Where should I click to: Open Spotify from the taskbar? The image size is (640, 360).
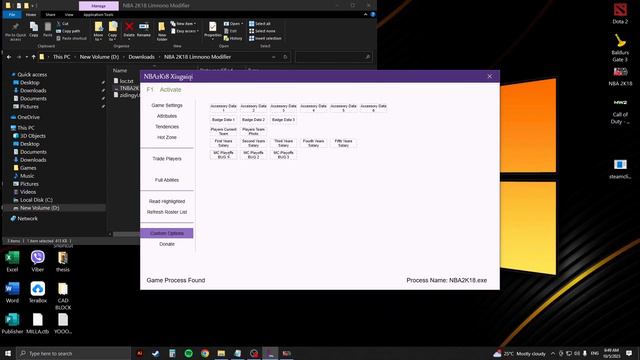coord(189,353)
